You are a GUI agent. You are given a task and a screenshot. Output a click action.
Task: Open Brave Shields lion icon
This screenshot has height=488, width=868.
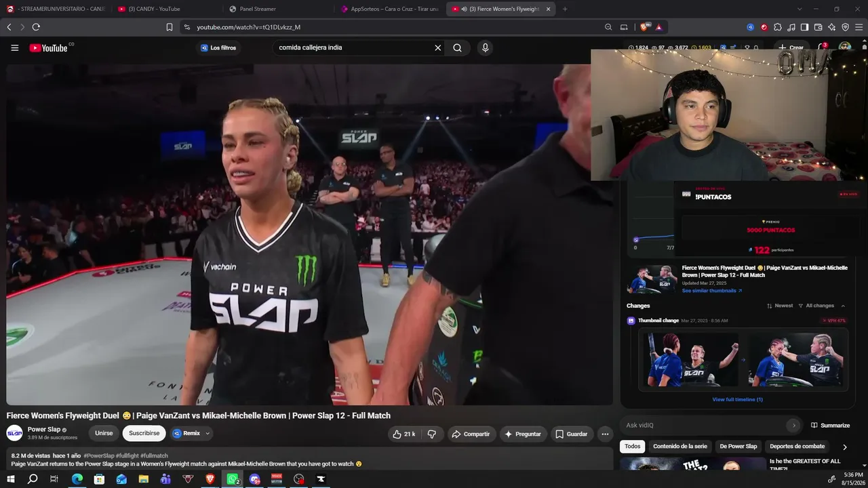[645, 27]
